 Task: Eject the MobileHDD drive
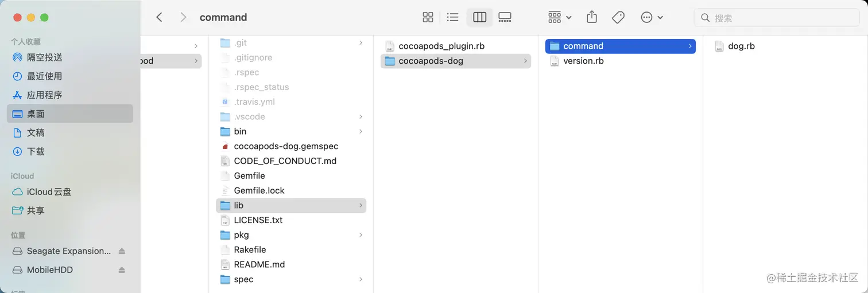coord(122,270)
